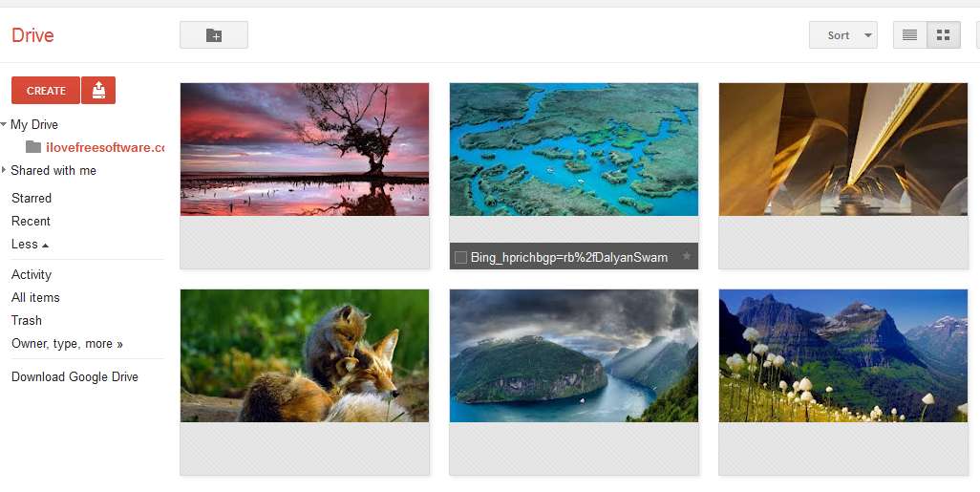Open the Starred section
This screenshot has width=980, height=492.
tap(32, 198)
